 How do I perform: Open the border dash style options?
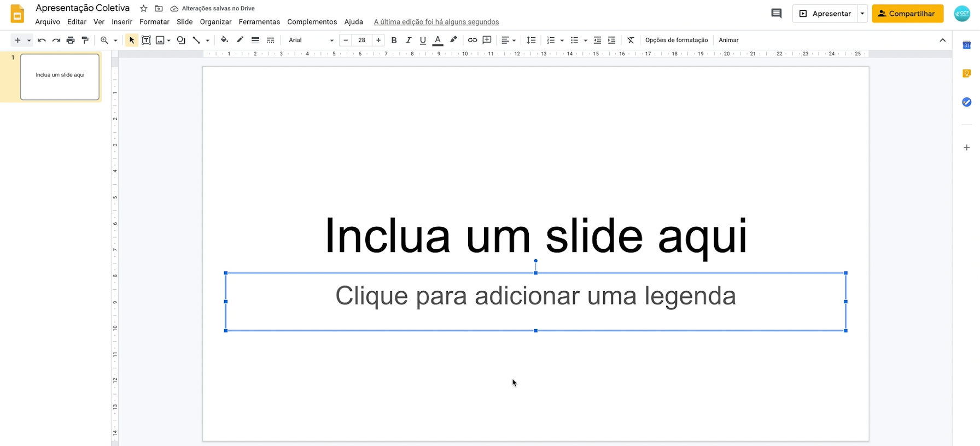[x=270, y=40]
